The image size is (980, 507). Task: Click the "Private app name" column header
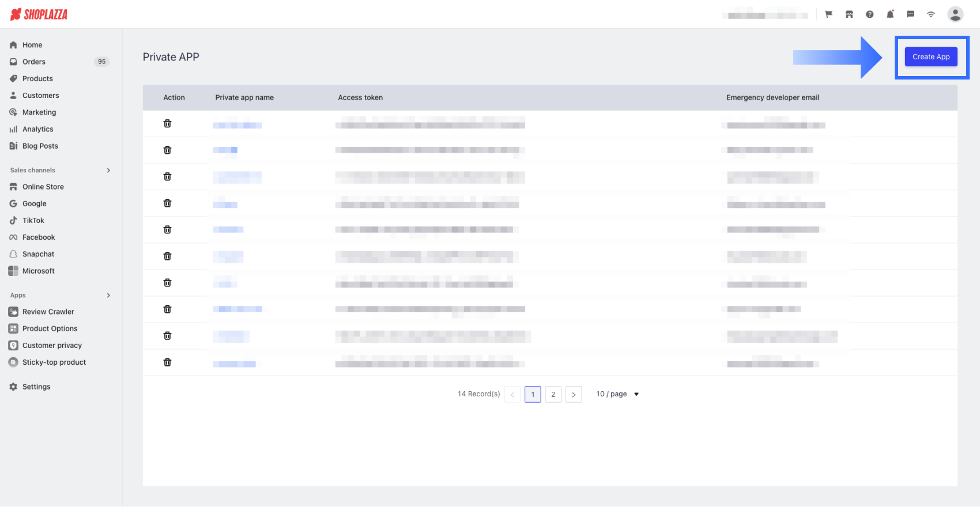244,97
